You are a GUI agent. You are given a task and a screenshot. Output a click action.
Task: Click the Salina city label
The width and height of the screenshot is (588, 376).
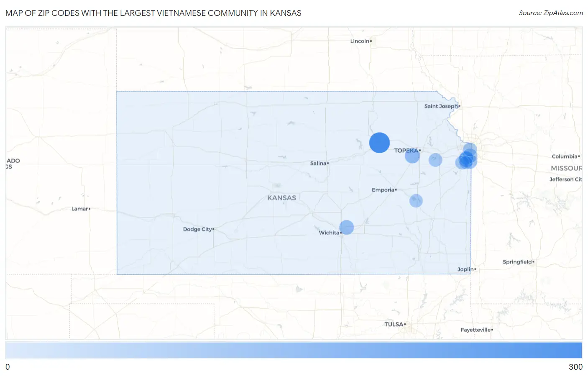tap(318, 163)
